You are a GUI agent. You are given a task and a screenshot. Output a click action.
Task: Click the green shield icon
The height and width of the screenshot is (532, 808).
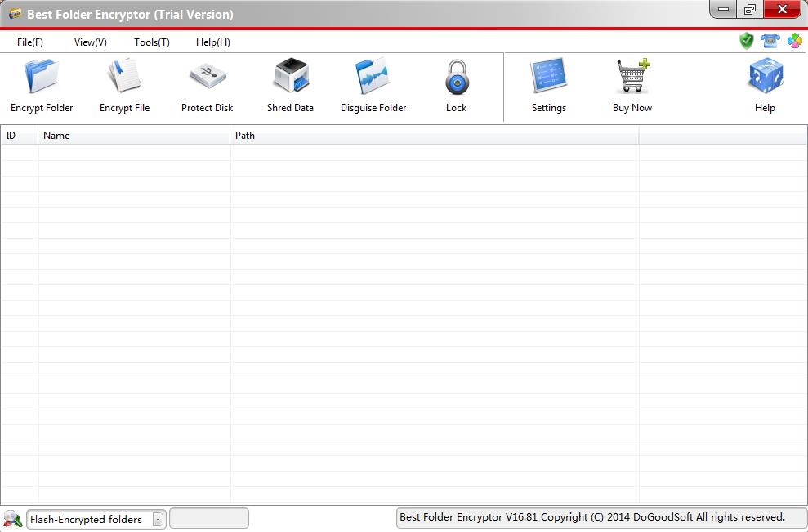coord(746,41)
